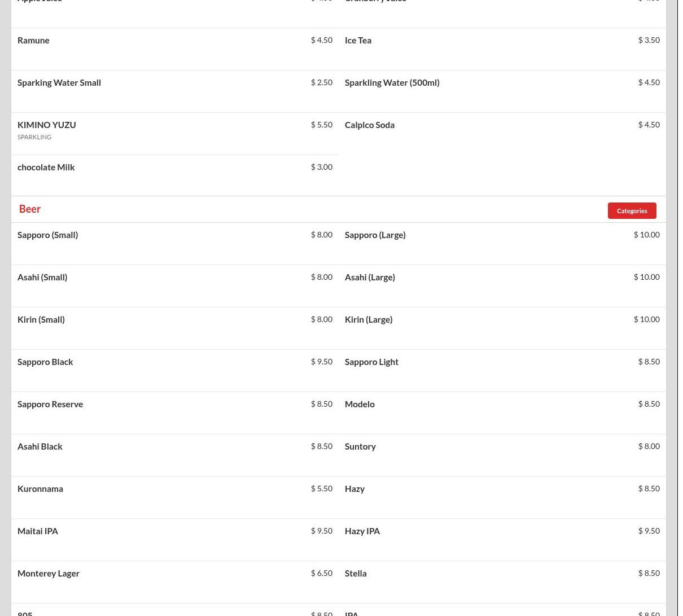Choose Suntory beer
The image size is (683, 616).
pos(360,446)
